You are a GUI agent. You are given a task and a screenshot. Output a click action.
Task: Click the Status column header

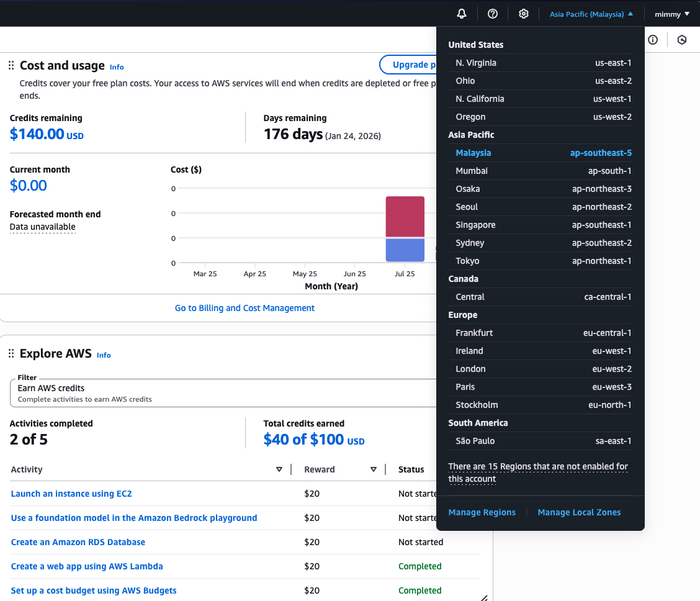411,469
